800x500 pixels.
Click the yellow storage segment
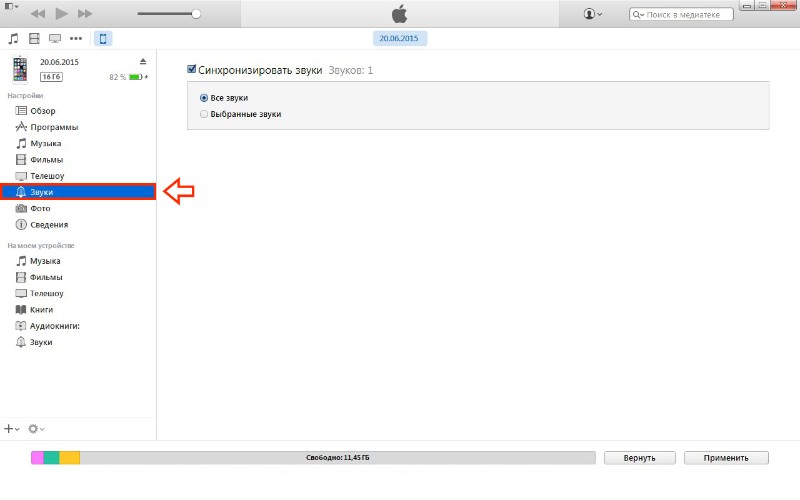coord(69,458)
